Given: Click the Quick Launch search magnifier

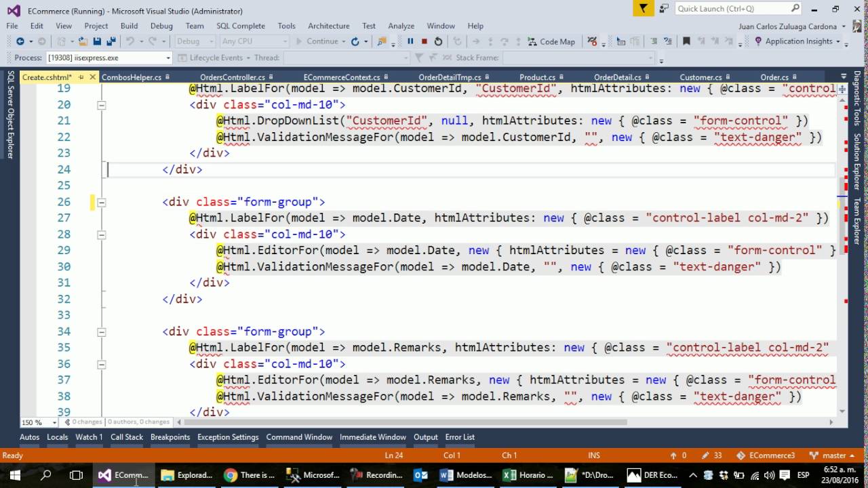Looking at the screenshot, I should [x=795, y=8].
